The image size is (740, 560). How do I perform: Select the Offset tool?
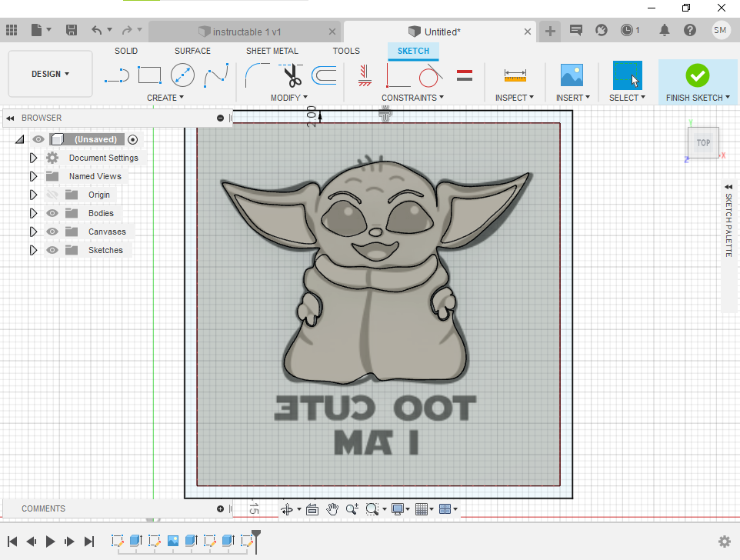tap(324, 75)
